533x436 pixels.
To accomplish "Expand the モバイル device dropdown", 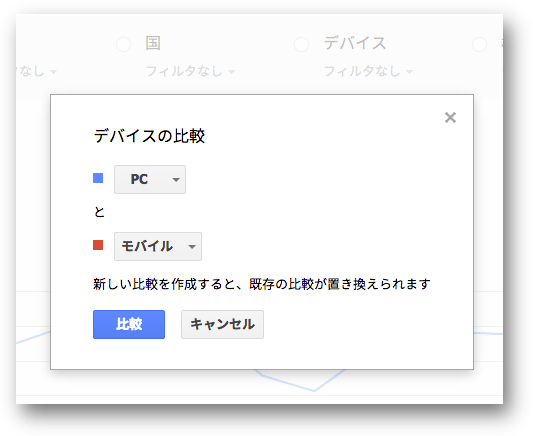I will pos(158,246).
